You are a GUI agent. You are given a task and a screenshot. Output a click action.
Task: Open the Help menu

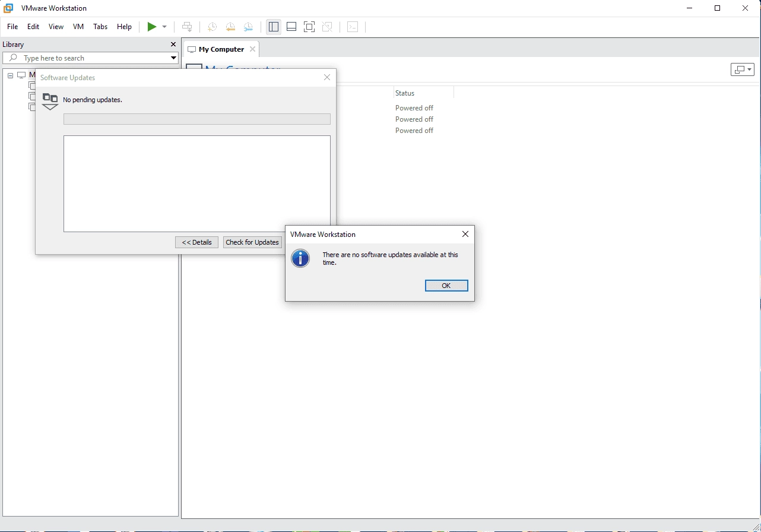click(124, 27)
